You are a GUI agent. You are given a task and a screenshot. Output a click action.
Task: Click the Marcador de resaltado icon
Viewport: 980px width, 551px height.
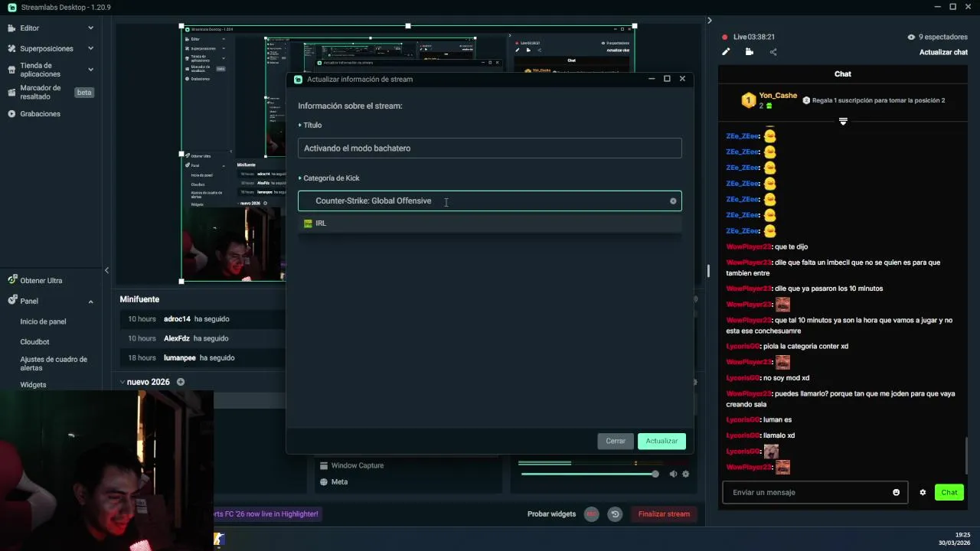(11, 93)
